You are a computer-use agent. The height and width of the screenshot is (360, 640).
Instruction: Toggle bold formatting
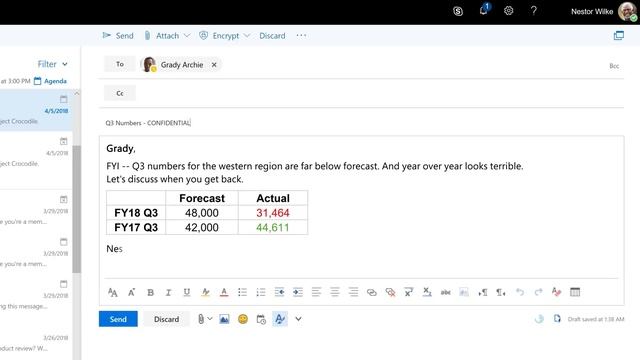(x=150, y=292)
